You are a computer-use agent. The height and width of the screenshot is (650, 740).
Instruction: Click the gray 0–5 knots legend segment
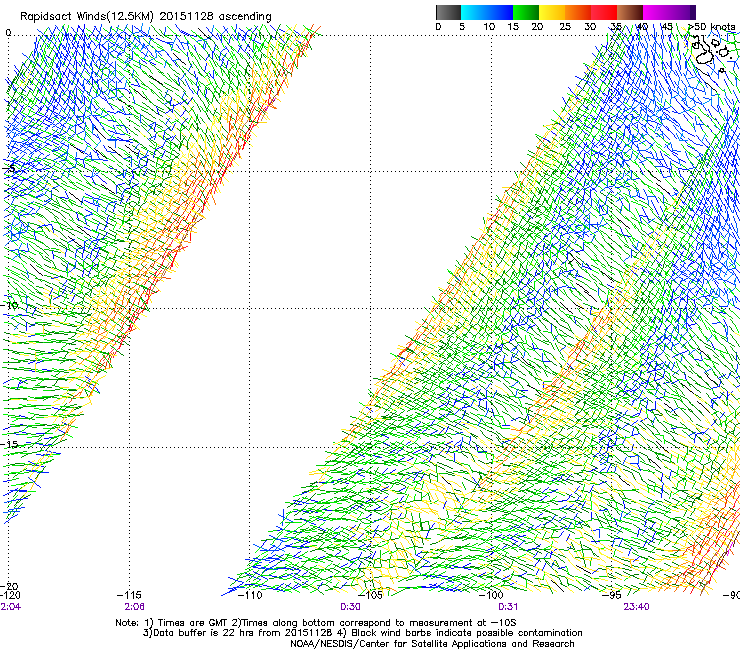click(x=448, y=12)
